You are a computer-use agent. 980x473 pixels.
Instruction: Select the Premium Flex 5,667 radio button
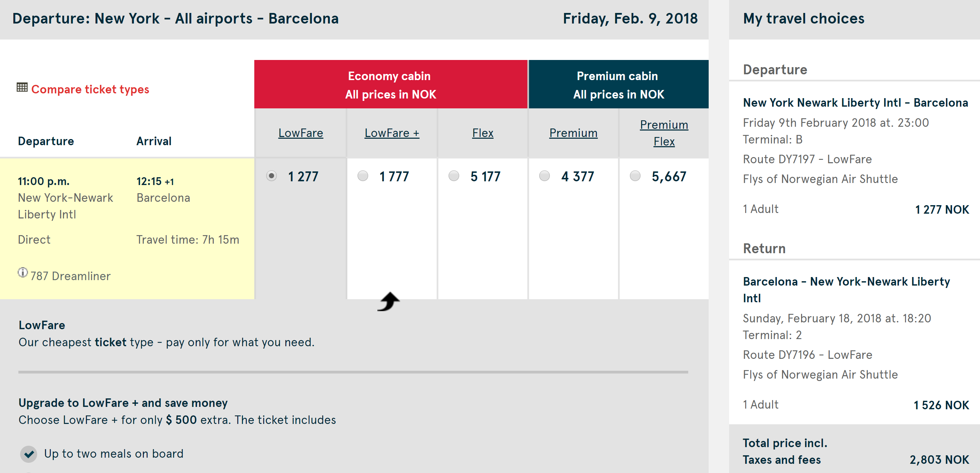[635, 176]
